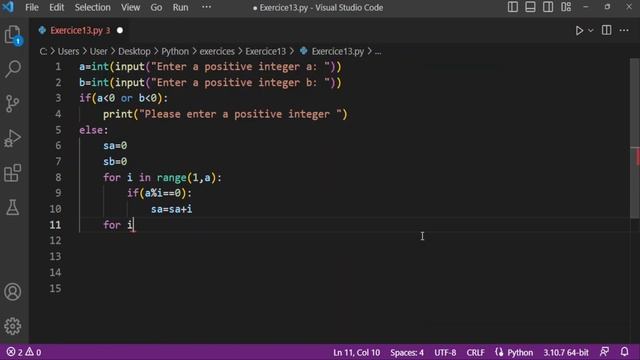
Task: Click 'print("Please enter a positive integer' line
Action: coord(225,114)
